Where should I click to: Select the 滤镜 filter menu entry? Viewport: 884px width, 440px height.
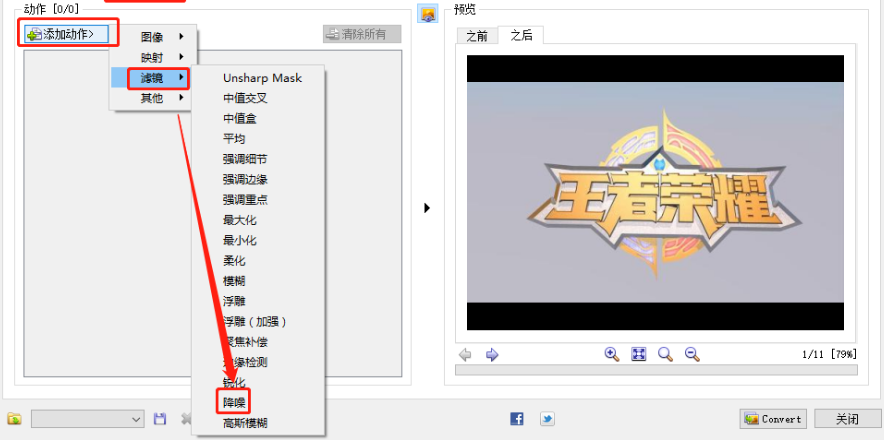click(x=153, y=78)
